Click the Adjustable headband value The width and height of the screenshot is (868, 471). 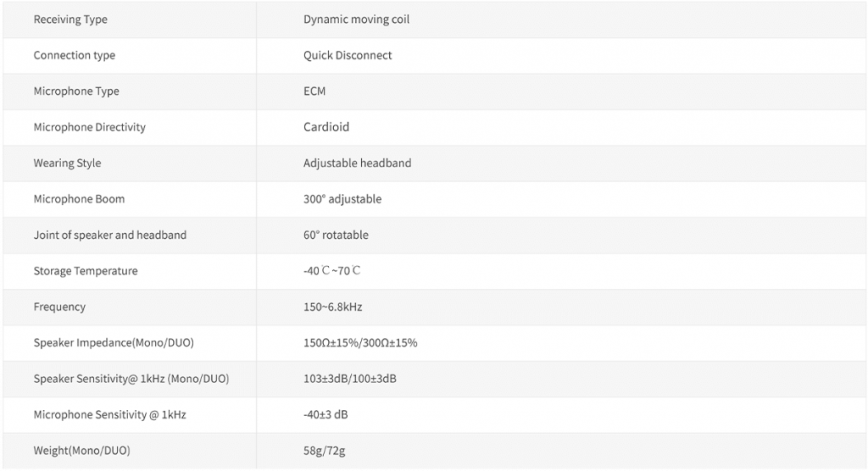[357, 163]
